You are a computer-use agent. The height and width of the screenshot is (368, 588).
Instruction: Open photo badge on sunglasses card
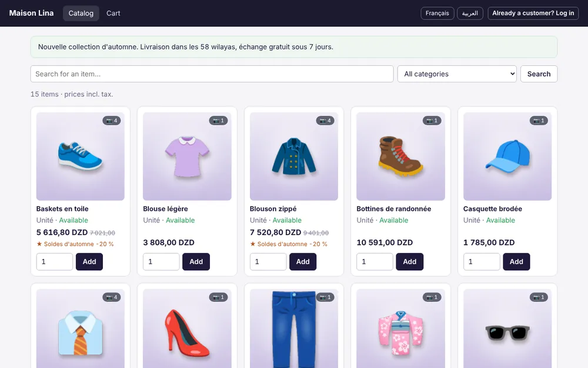[539, 297]
